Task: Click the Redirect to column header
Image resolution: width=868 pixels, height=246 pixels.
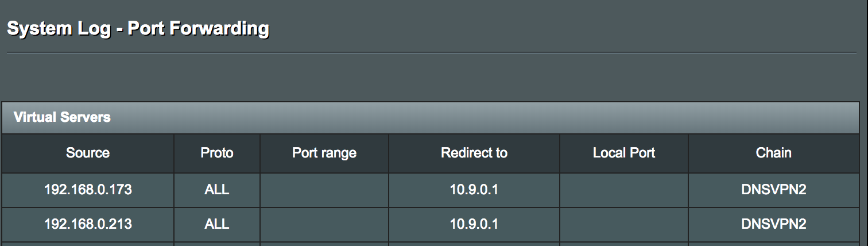Action: point(474,153)
